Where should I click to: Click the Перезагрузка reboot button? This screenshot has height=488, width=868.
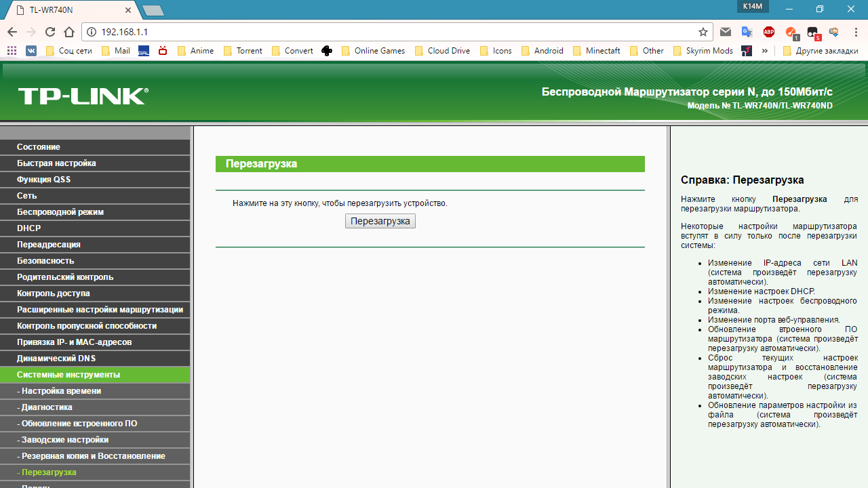pos(380,221)
